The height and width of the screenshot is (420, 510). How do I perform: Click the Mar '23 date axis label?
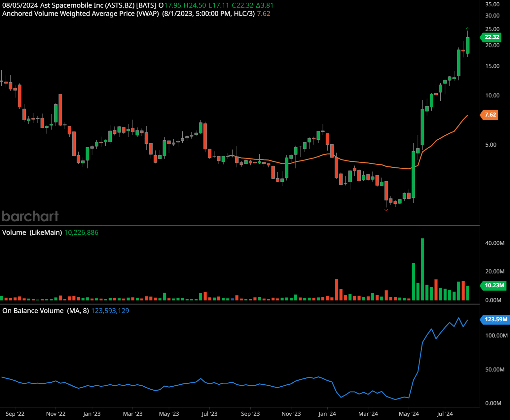[x=133, y=414]
